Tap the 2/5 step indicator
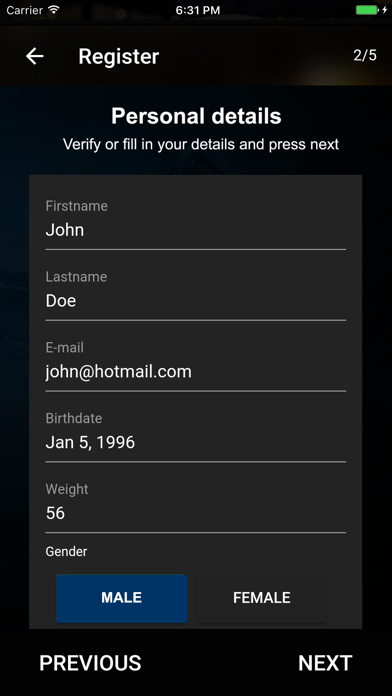The image size is (392, 696). click(365, 55)
